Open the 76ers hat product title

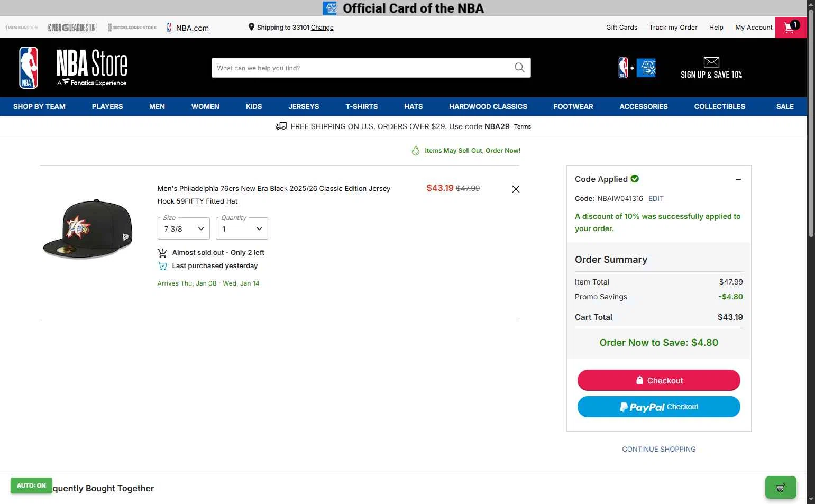pos(274,195)
